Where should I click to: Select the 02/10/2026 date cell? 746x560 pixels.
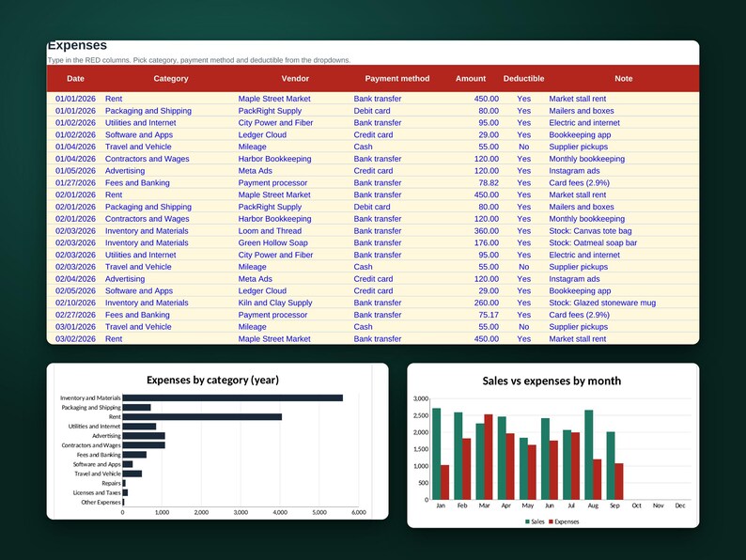[x=75, y=303]
